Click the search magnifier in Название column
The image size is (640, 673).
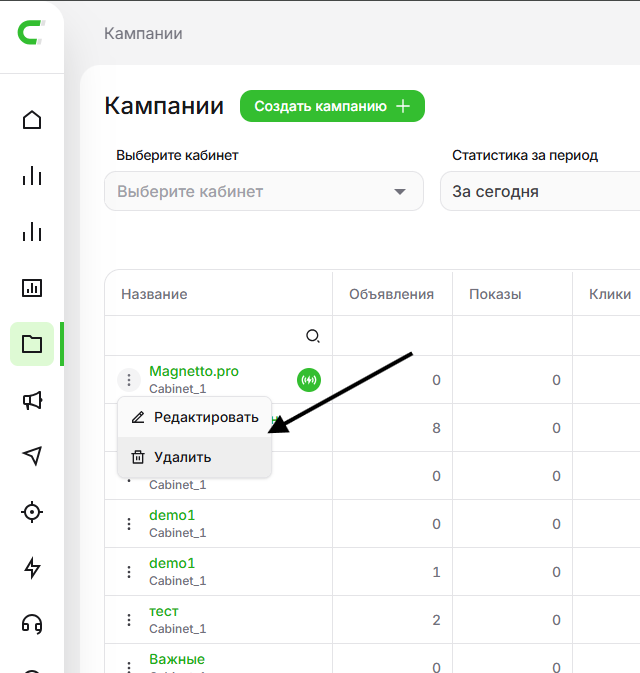312,336
